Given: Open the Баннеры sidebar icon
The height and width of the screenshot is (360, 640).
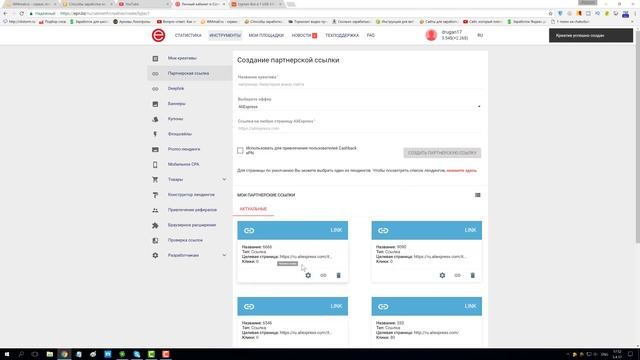Looking at the screenshot, I should [155, 104].
